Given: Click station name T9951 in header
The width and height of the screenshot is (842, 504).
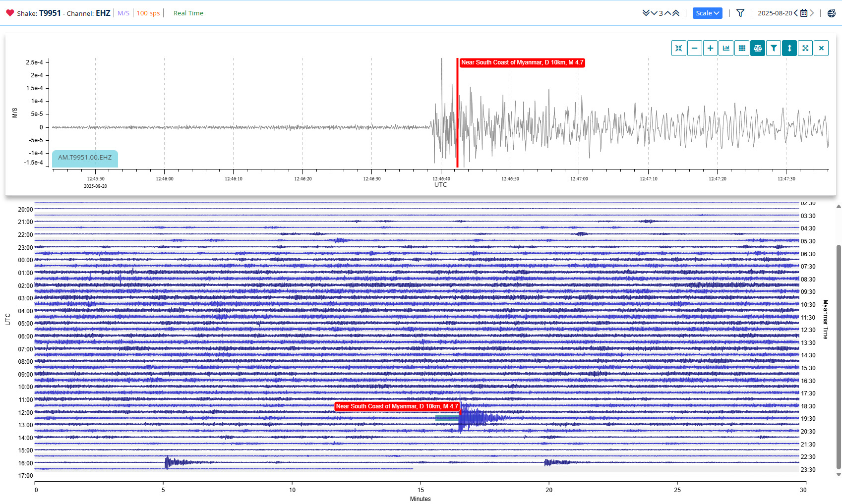Looking at the screenshot, I should pos(50,13).
